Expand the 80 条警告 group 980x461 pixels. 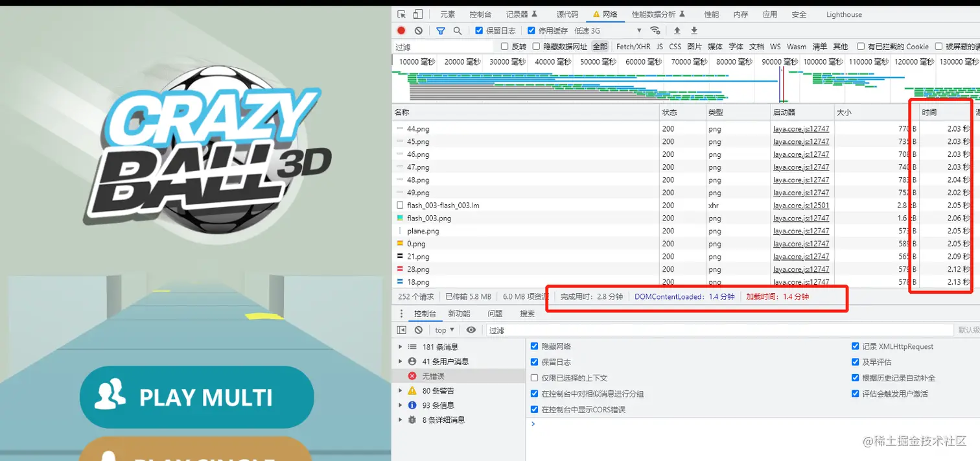coord(401,391)
